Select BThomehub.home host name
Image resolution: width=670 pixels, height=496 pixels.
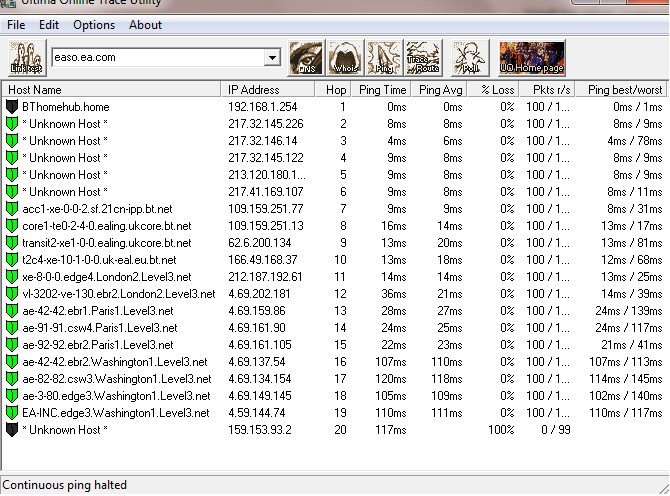point(66,107)
